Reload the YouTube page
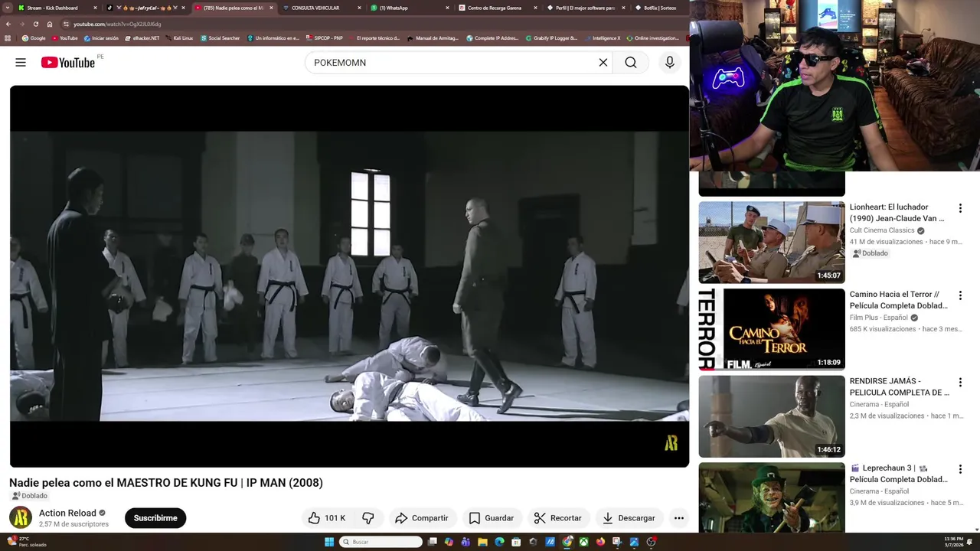Viewport: 980px width, 551px height. pos(35,24)
